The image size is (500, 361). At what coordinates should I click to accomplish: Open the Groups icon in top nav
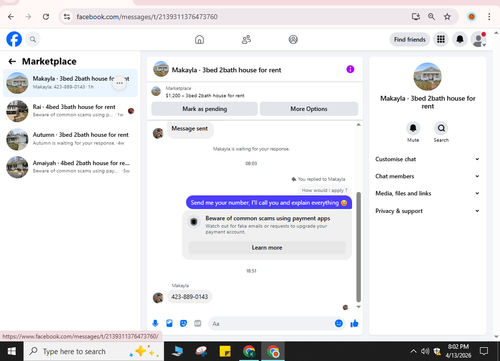click(x=293, y=40)
